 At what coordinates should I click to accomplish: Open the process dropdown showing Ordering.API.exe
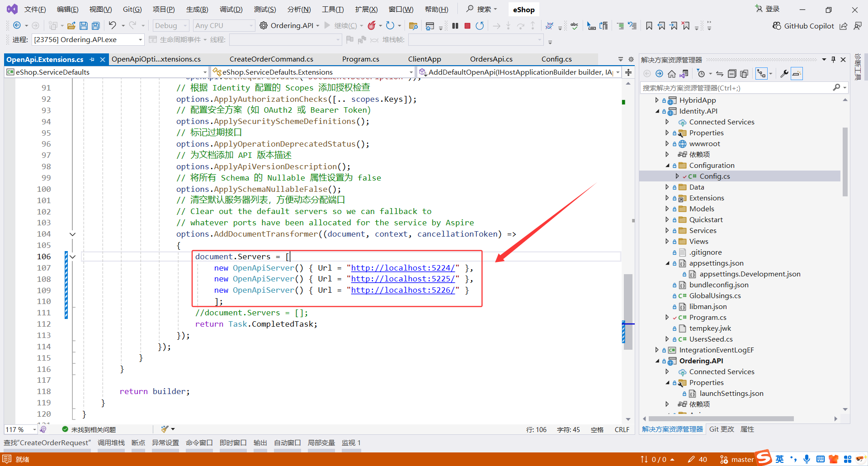point(140,40)
